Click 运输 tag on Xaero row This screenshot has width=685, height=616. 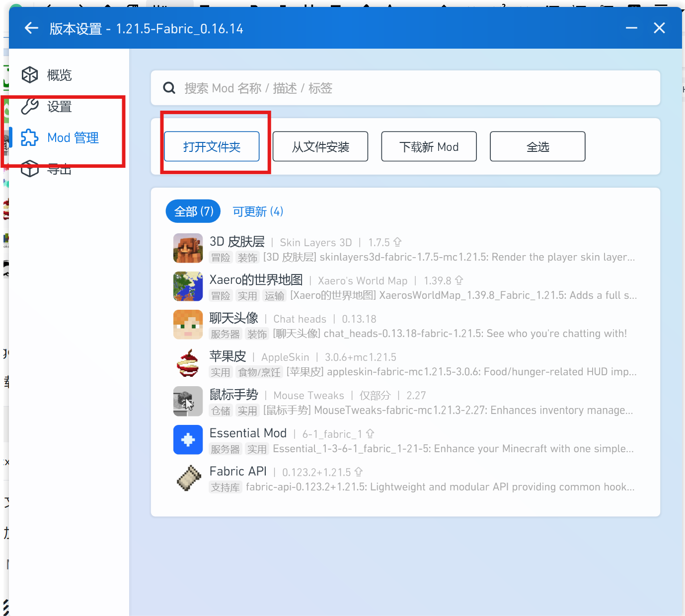274,296
